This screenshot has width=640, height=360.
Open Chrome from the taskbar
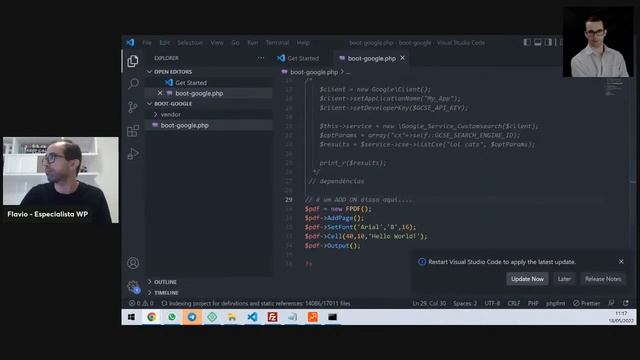(x=151, y=317)
